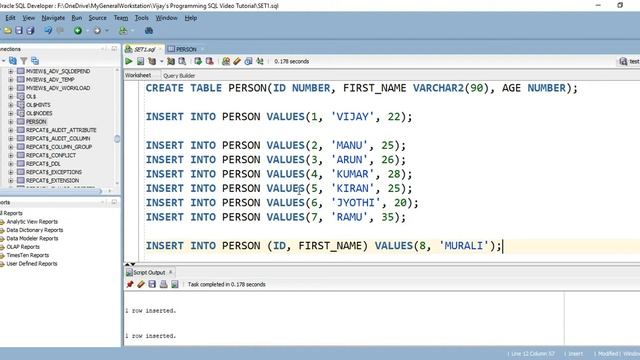Pin the Script Output panel

[130, 284]
